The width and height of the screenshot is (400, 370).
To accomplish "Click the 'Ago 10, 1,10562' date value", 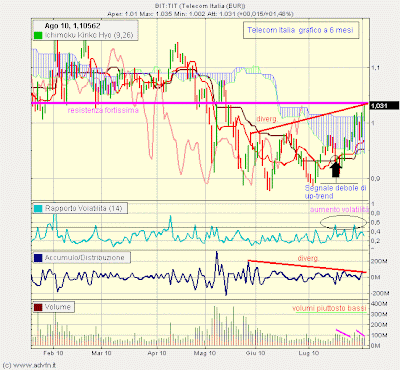I will [72, 26].
